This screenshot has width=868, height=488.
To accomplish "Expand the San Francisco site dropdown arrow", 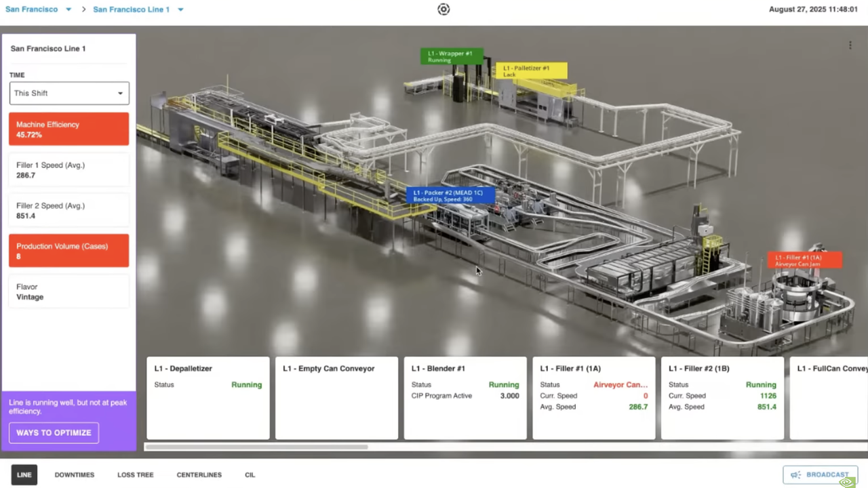I will point(68,9).
